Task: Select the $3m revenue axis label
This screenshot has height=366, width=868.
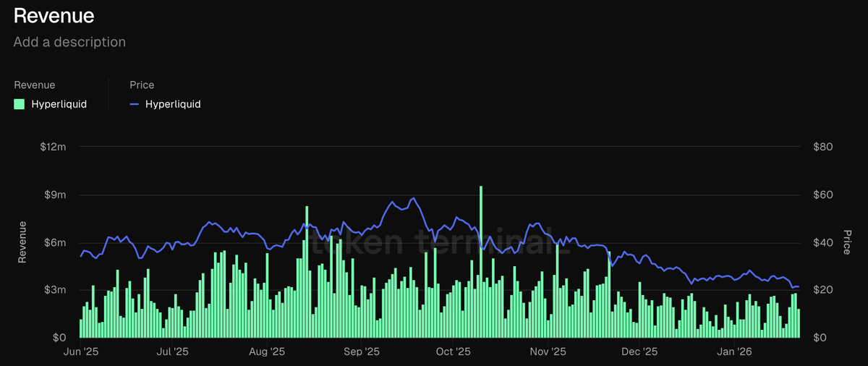Action: [55, 290]
